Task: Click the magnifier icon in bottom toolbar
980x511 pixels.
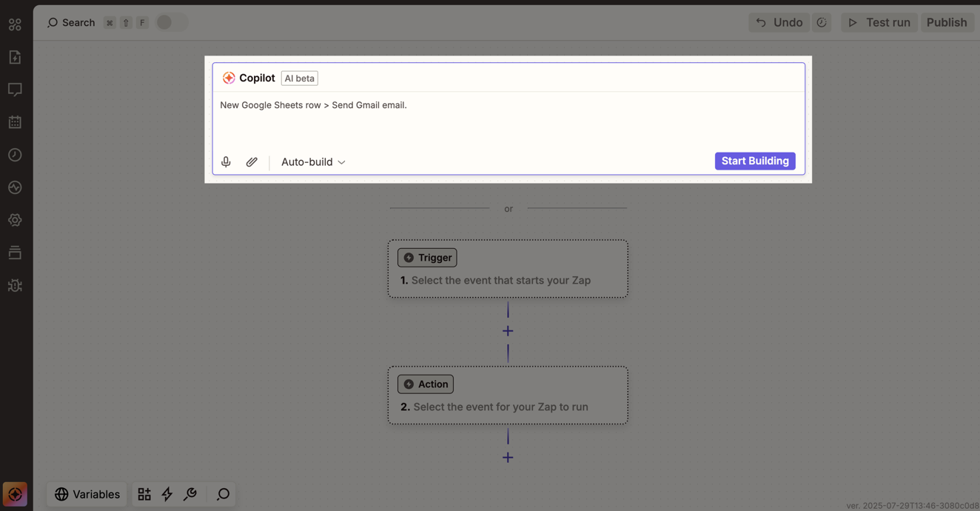Action: (223, 494)
